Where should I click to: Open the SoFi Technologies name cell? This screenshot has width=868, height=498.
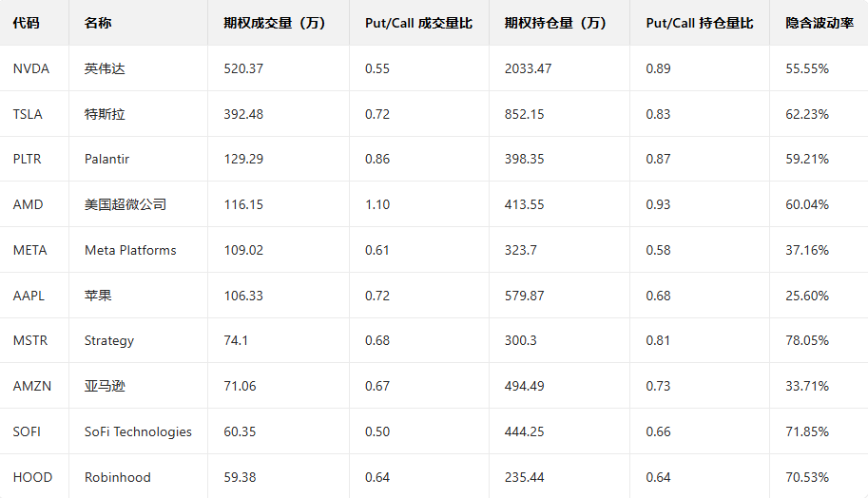[138, 431]
